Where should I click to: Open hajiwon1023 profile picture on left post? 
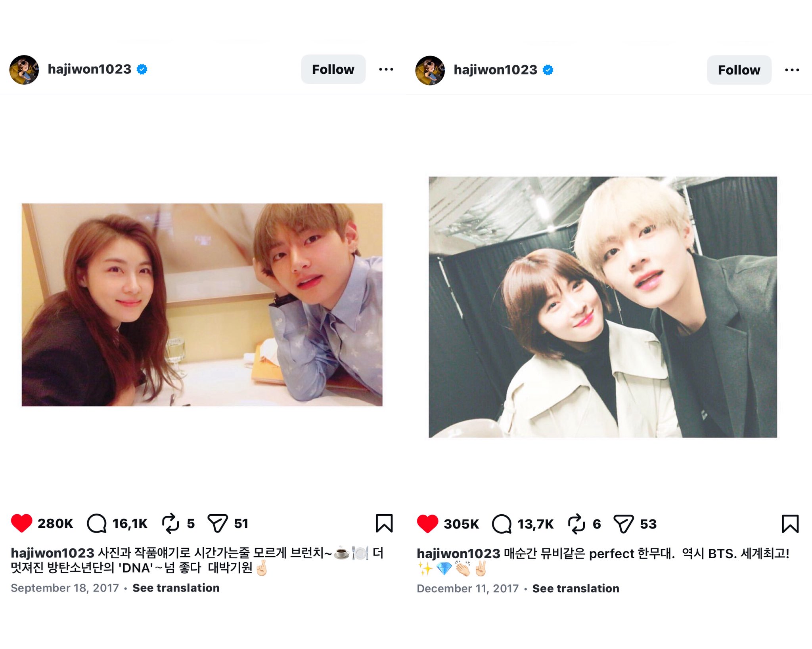(x=24, y=70)
